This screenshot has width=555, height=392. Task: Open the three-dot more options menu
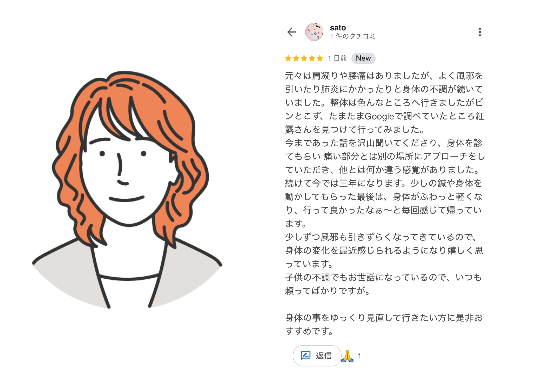tap(480, 32)
